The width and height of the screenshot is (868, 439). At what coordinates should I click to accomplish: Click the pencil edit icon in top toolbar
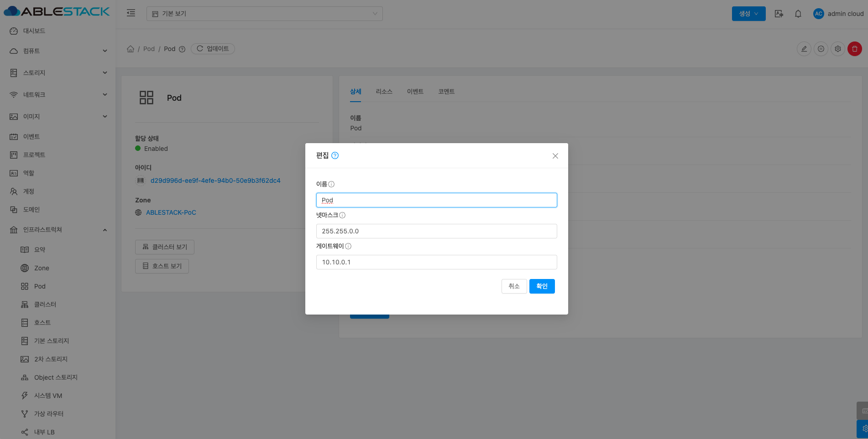pos(804,49)
